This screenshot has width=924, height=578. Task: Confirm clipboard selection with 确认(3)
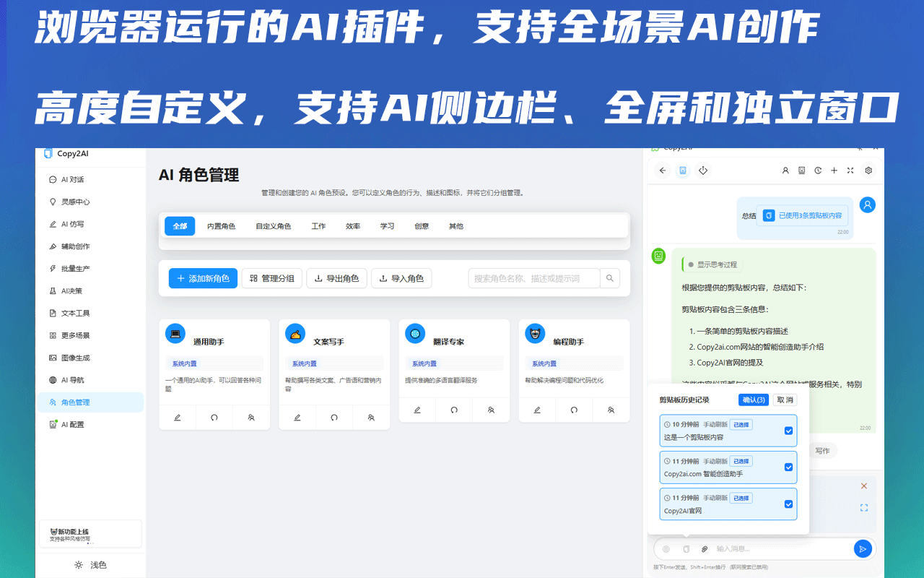point(754,400)
